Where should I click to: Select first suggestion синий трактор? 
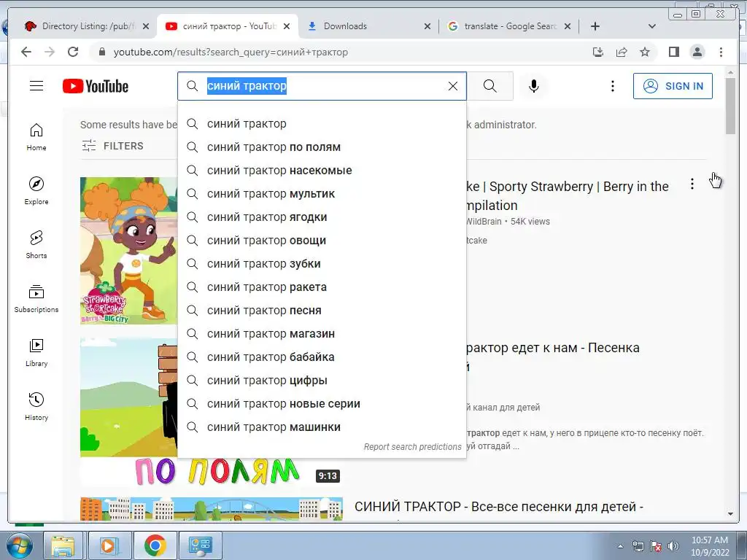322,124
